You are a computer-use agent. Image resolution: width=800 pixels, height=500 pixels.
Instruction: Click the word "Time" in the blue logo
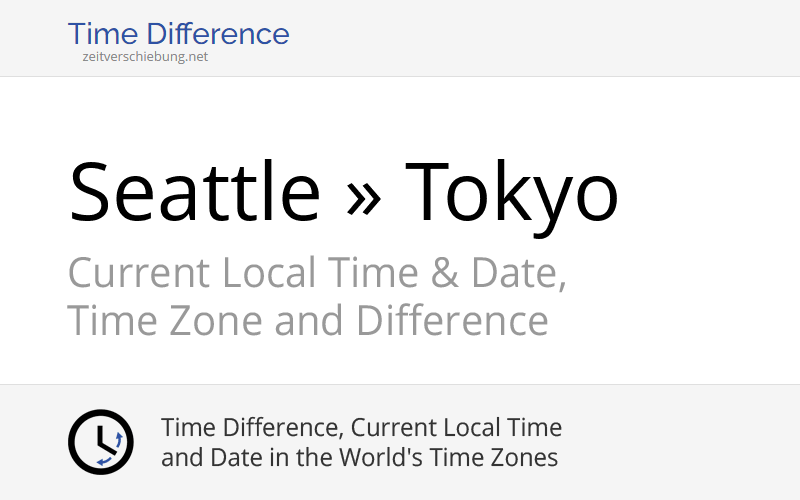pyautogui.click(x=100, y=34)
